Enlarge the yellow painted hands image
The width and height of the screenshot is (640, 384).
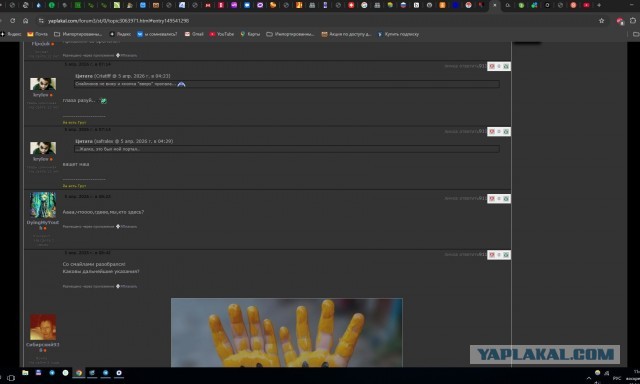point(287,333)
